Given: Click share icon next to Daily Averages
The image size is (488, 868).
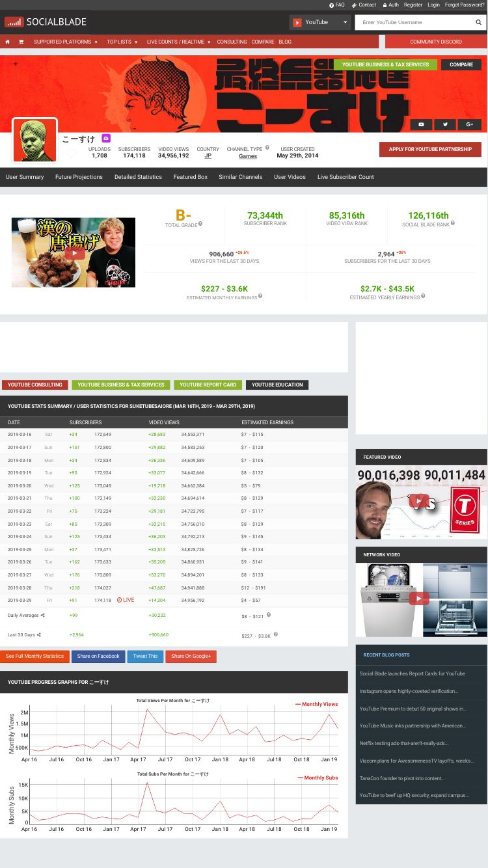Looking at the screenshot, I should point(43,615).
